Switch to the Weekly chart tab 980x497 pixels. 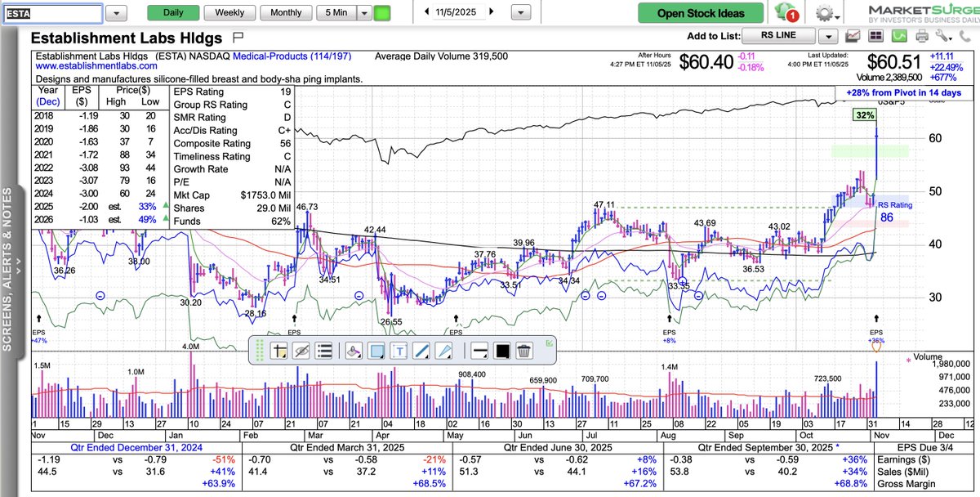(x=229, y=13)
